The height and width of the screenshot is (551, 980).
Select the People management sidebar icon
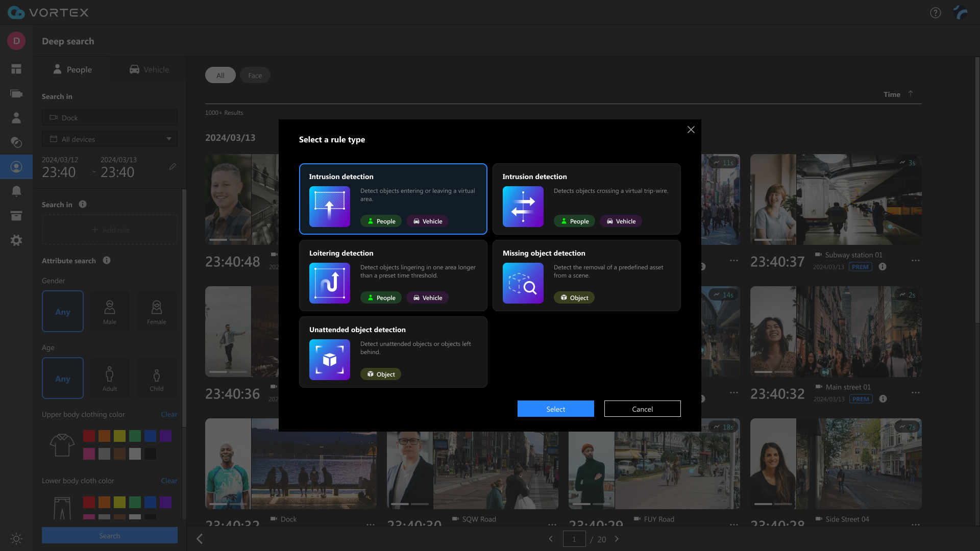[x=16, y=118]
